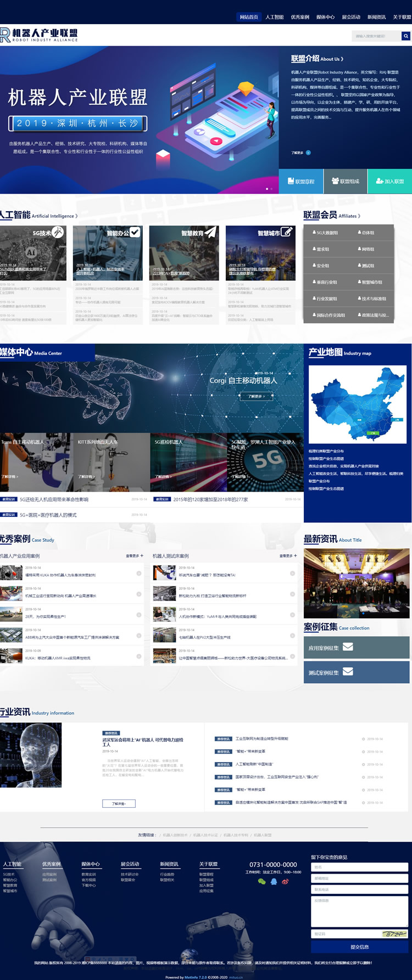
Task: Click the clock icon beside 工业互联网 news date
Action: (x=364, y=739)
